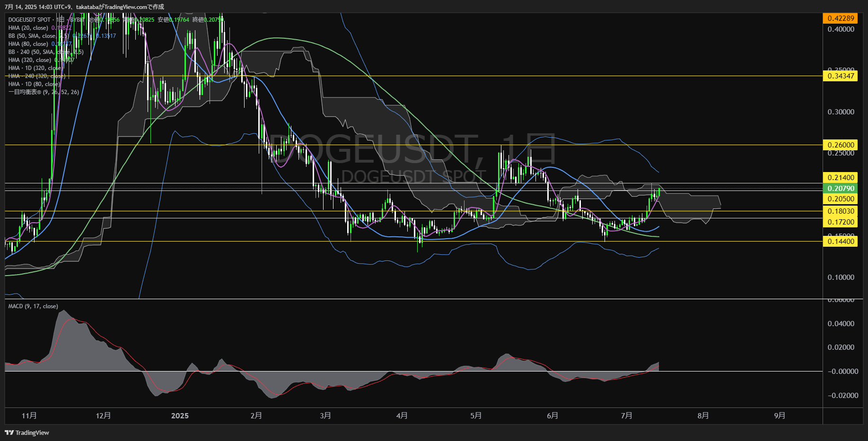This screenshot has height=441, width=868.
Task: Click the 高値 0.20825 high value in legend
Action: tap(139, 20)
